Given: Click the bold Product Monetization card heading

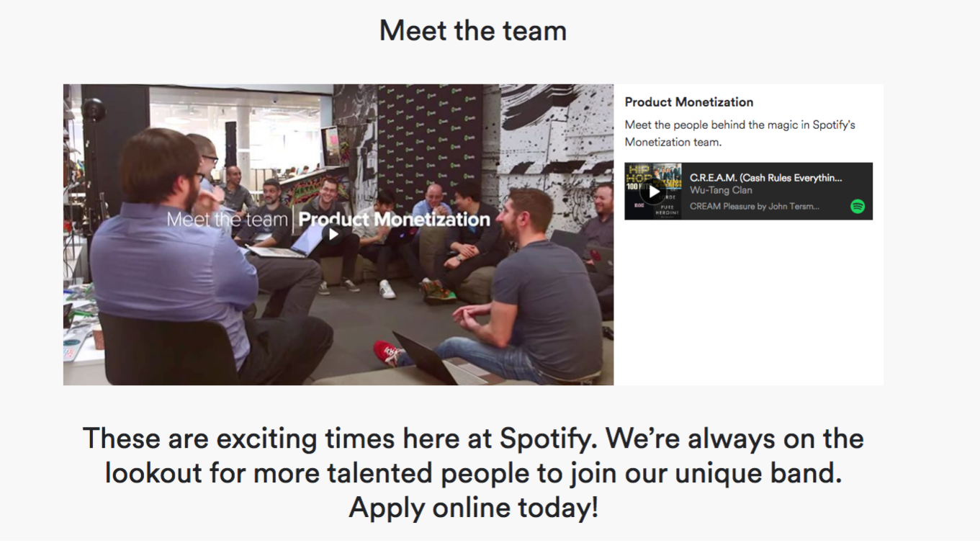Looking at the screenshot, I should [688, 102].
